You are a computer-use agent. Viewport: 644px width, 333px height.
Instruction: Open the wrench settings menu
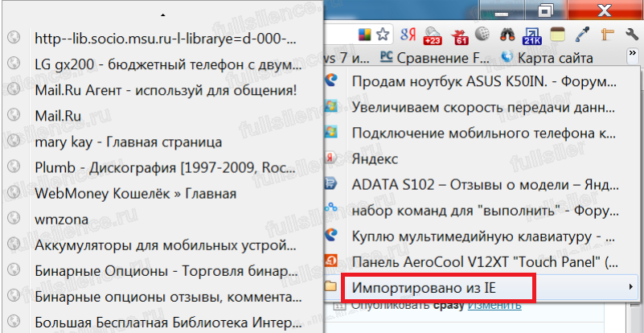631,35
